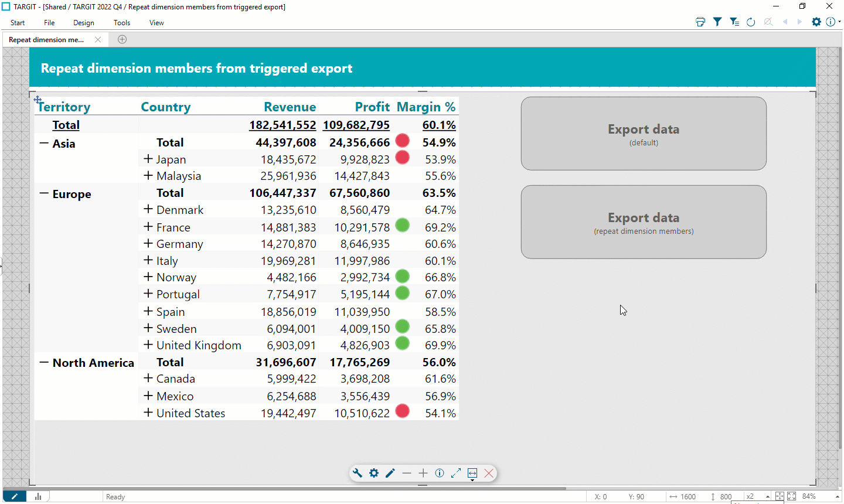The height and width of the screenshot is (504, 844).
Task: Close the Repeat dimension me... tab
Action: [x=98, y=39]
